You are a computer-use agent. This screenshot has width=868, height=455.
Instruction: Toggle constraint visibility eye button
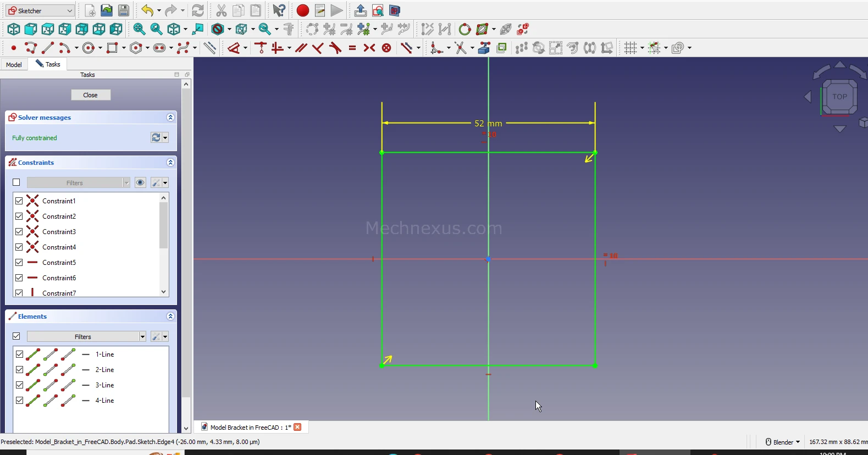click(140, 182)
